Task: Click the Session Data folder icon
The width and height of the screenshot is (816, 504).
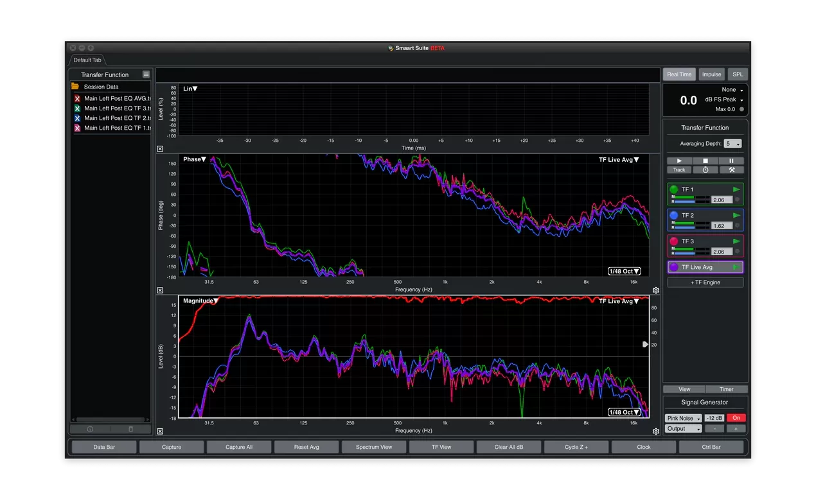Action: coord(75,86)
